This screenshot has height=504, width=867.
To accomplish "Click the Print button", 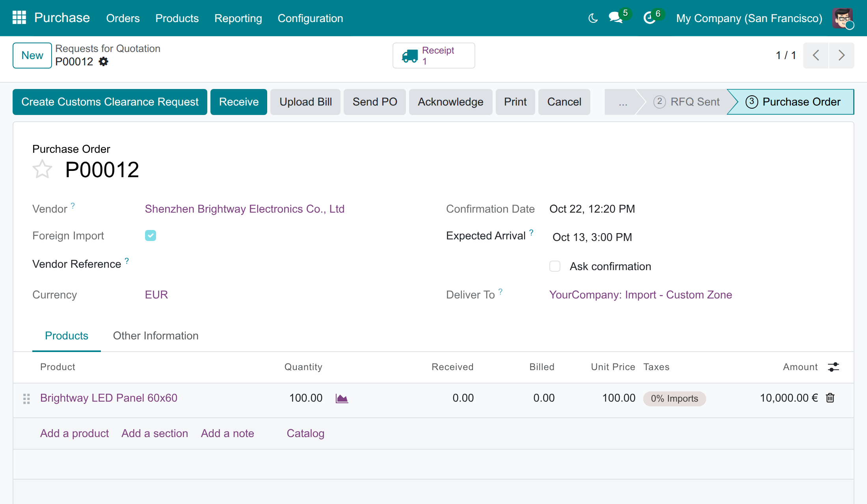I will [x=515, y=102].
